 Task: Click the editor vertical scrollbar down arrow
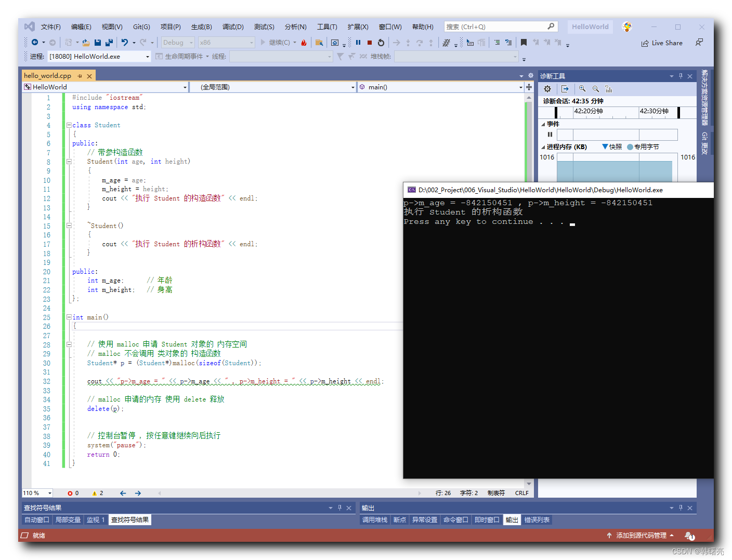coord(529,484)
